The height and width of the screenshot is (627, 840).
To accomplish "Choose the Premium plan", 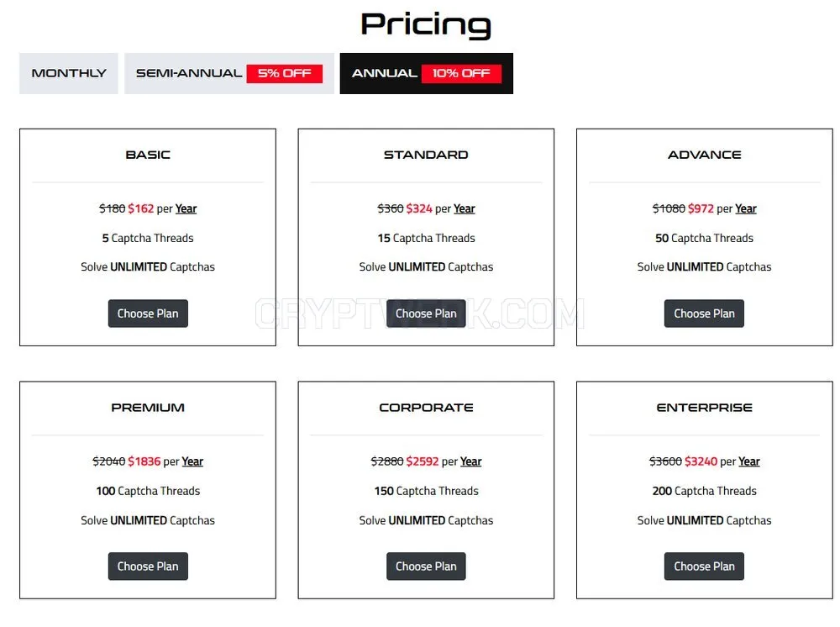I will [148, 566].
